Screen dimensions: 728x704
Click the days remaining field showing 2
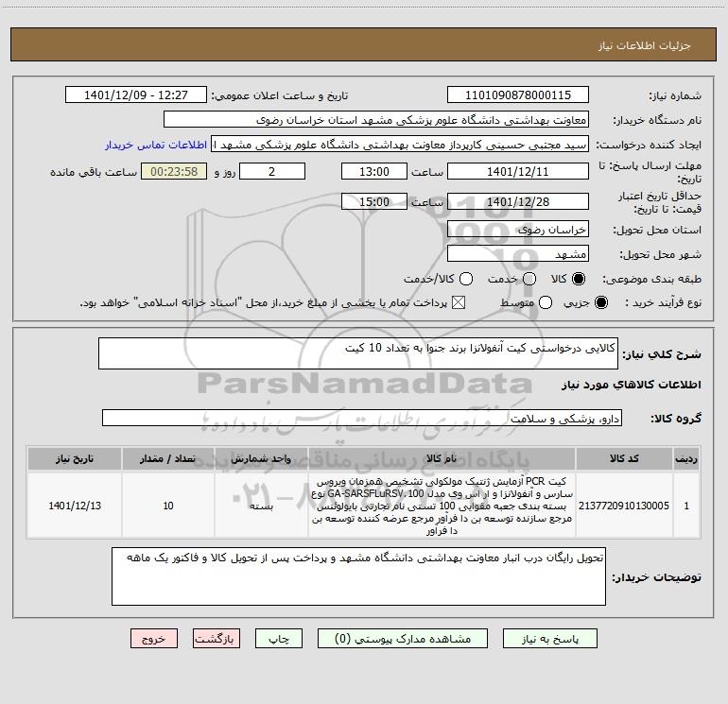point(272,171)
